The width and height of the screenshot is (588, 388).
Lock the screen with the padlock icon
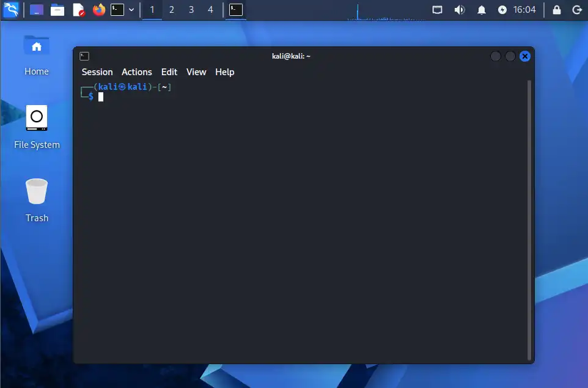[556, 10]
